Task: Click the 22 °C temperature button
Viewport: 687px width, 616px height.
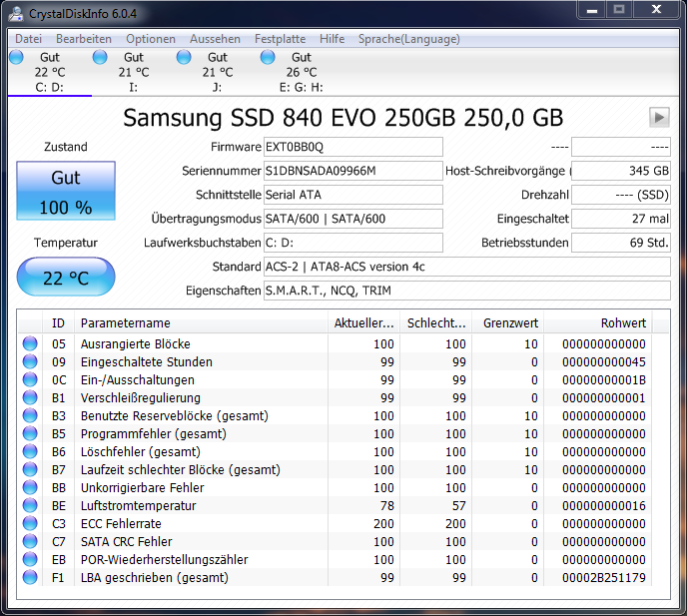Action: tap(66, 277)
